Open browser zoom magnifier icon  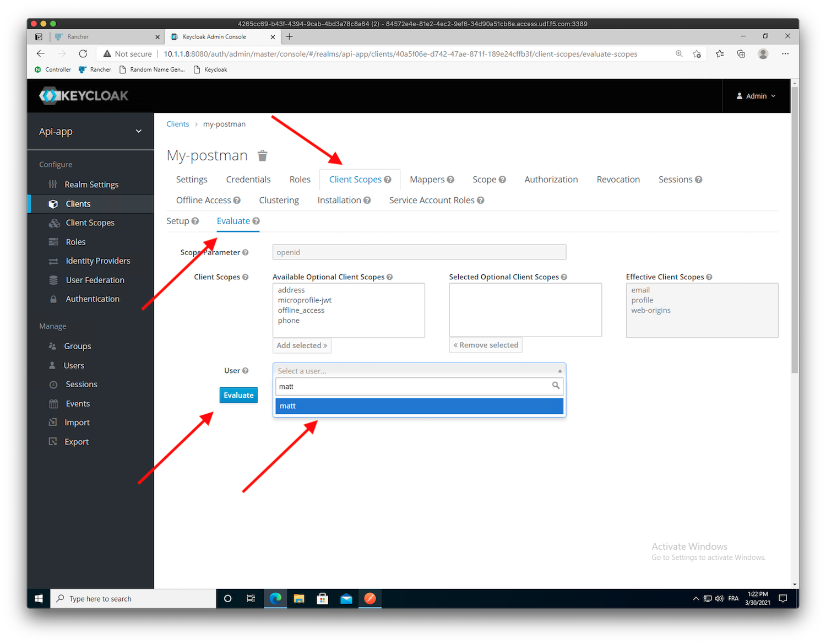click(x=679, y=53)
